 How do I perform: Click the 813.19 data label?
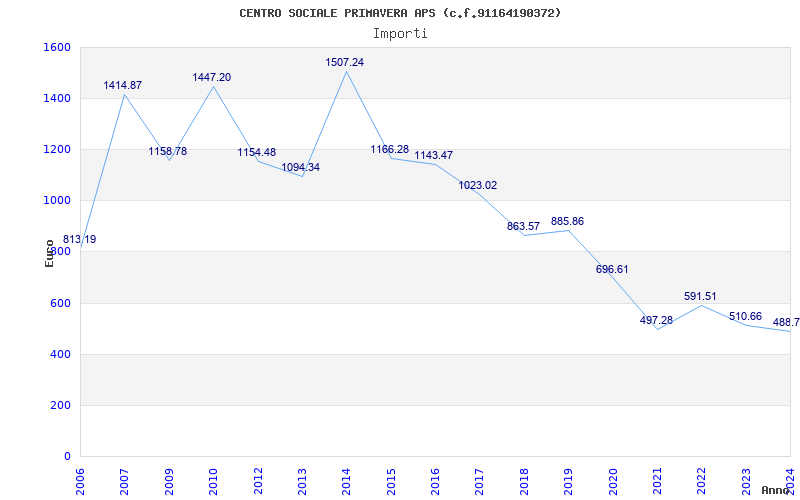pos(80,240)
